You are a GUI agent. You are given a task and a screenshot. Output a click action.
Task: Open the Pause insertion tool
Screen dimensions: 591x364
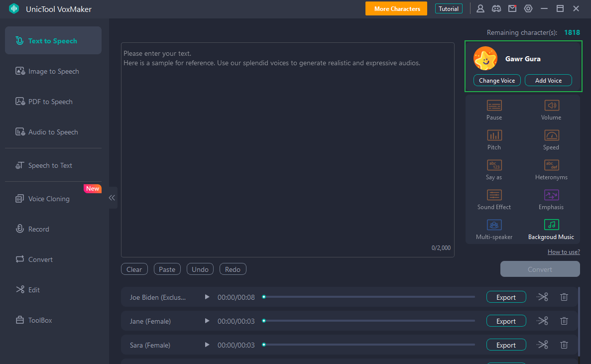point(494,106)
